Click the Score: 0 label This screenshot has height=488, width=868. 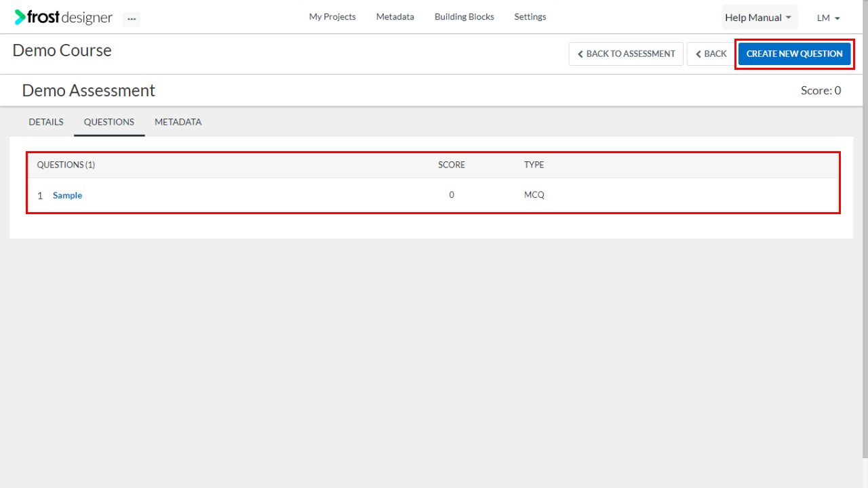(x=821, y=91)
